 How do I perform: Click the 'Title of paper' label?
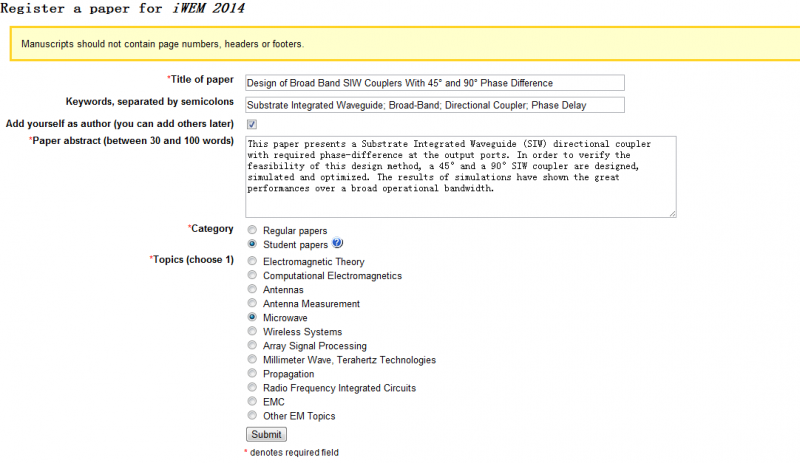point(201,79)
